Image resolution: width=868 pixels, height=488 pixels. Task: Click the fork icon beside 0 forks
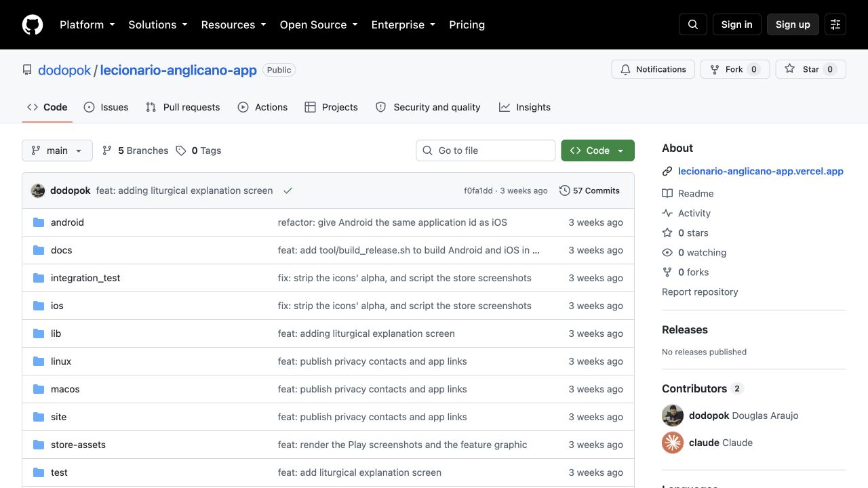pos(667,272)
